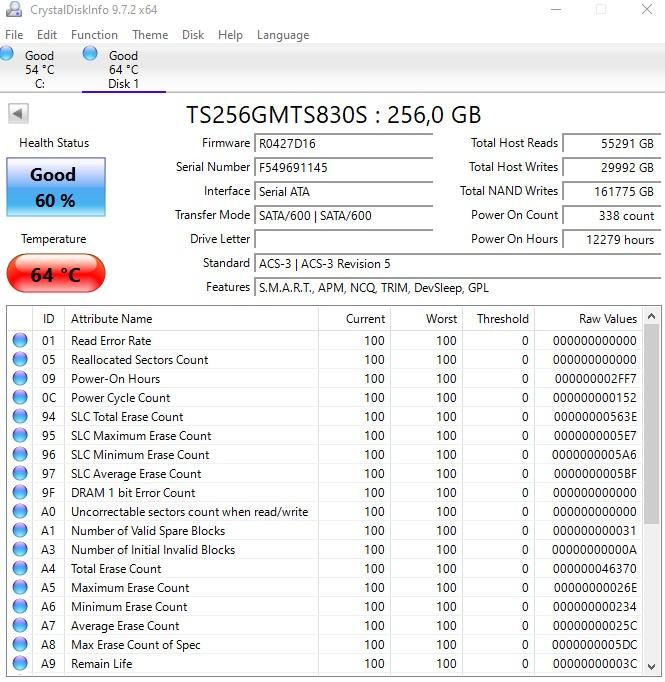Click the previous disk arrow button
The height and width of the screenshot is (682, 665).
point(18,114)
